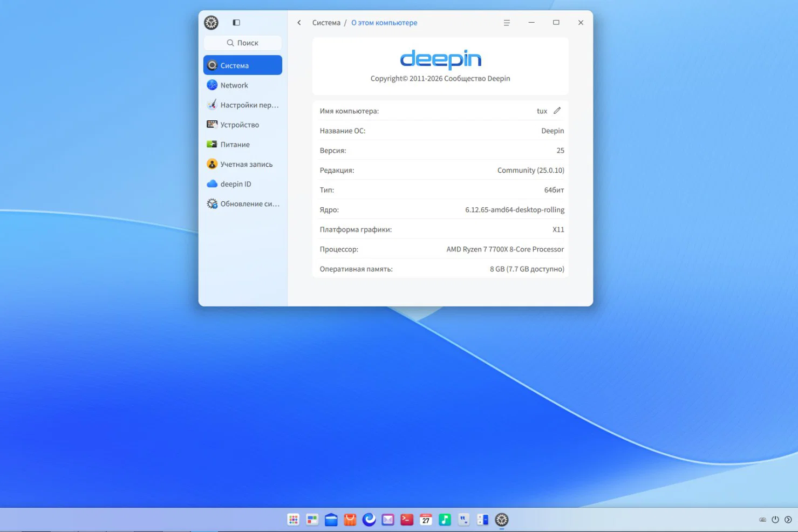The image size is (798, 532).
Task: Open the app launcher from the dock
Action: 293,519
